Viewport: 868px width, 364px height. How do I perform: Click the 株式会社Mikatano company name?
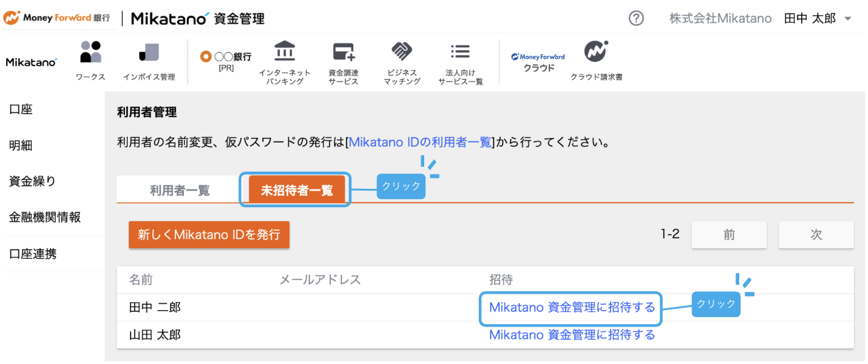(720, 18)
